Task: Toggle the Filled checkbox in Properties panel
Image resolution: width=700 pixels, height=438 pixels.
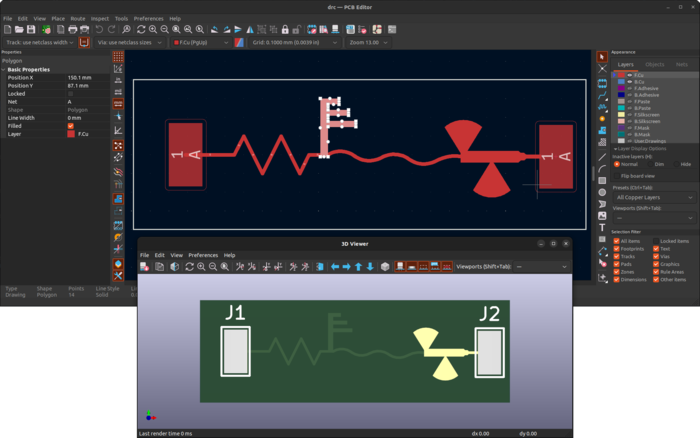Action: (x=71, y=126)
